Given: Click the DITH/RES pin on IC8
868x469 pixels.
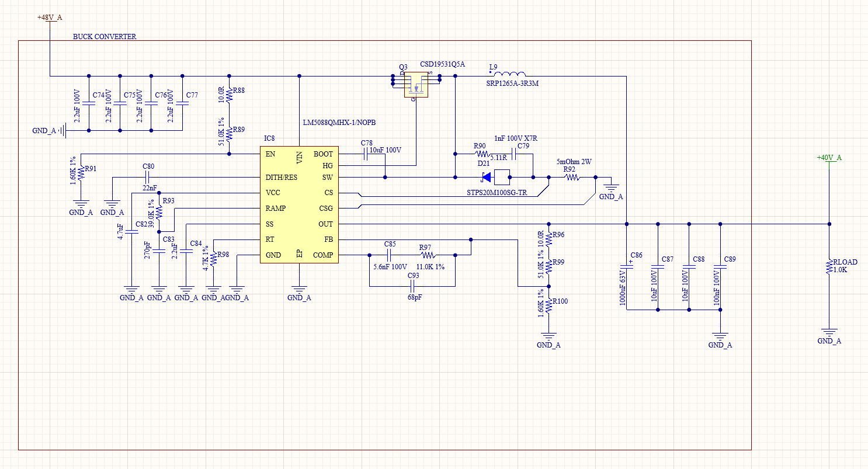Looking at the screenshot, I should click(282, 178).
